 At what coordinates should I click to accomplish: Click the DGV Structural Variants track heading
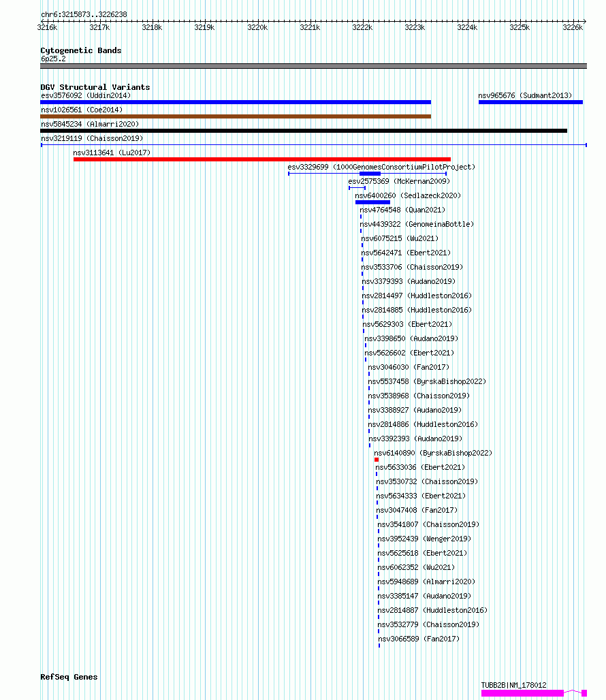95,87
